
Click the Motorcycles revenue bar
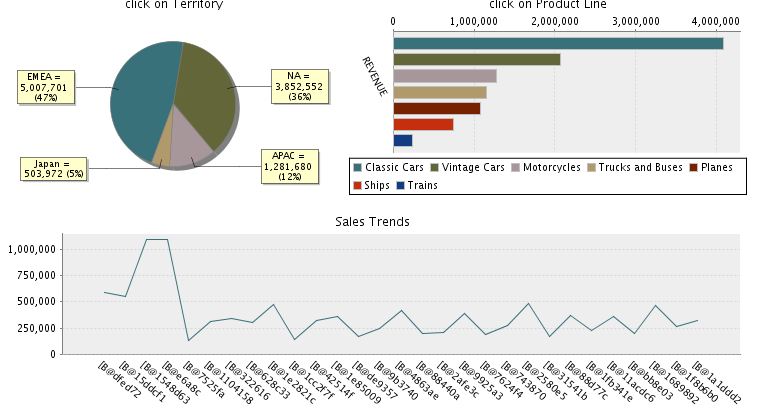444,76
